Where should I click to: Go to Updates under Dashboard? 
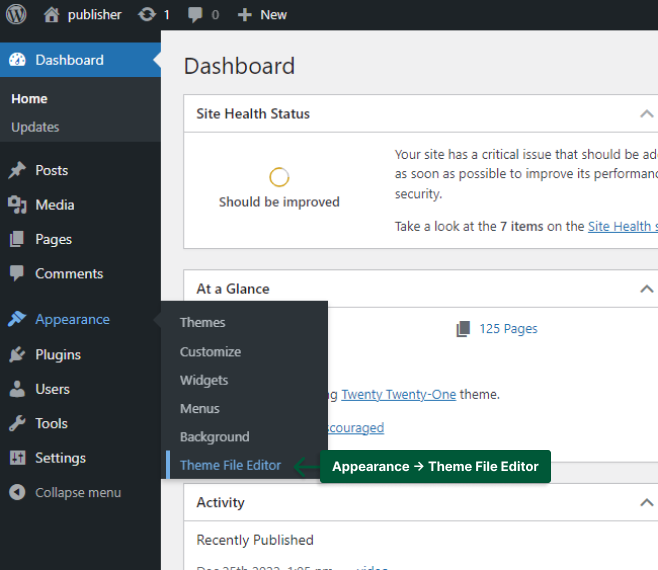point(35,127)
